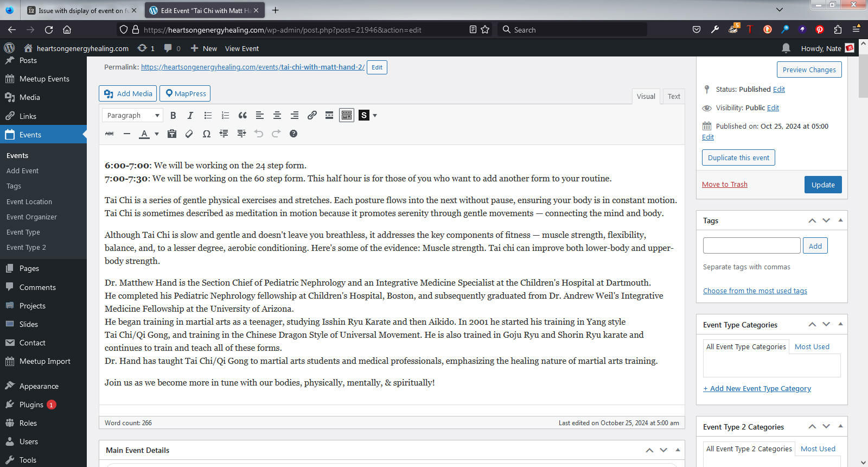Viewport: 868px width, 467px height.
Task: Apply strikethrough formatting
Action: (x=110, y=134)
